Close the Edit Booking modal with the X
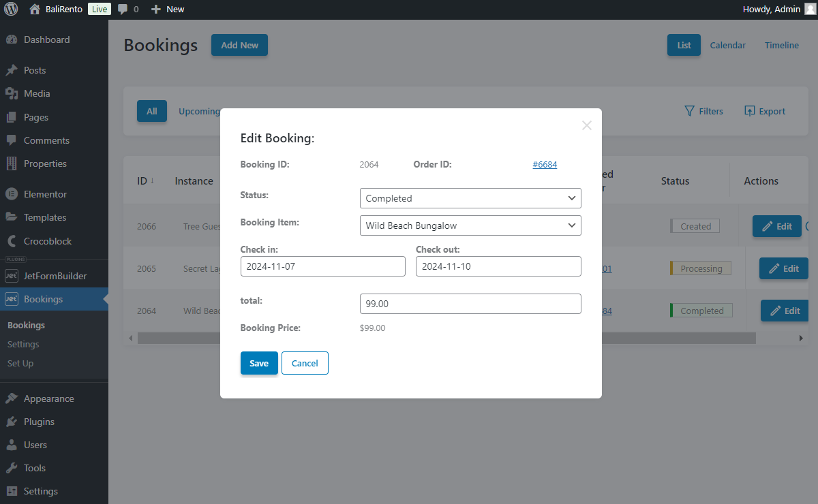This screenshot has width=818, height=504. (x=586, y=125)
